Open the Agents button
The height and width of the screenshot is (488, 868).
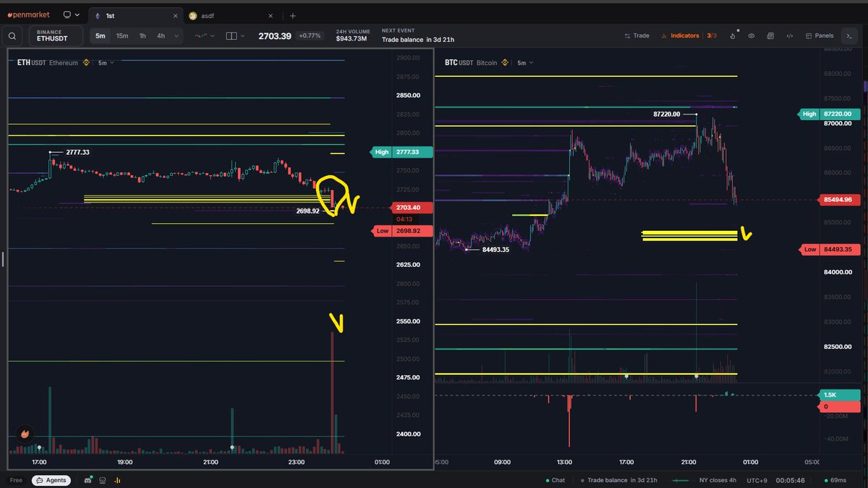tap(51, 480)
